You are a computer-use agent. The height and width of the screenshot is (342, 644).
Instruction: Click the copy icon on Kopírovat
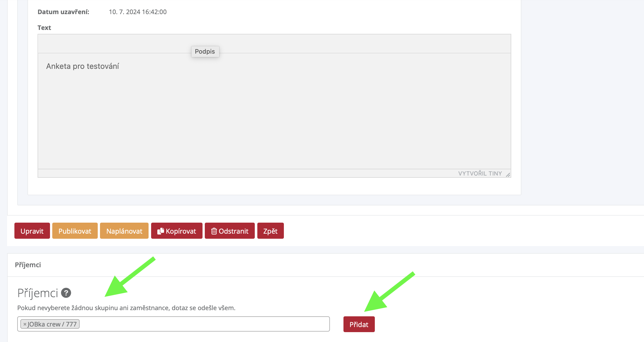pyautogui.click(x=160, y=231)
